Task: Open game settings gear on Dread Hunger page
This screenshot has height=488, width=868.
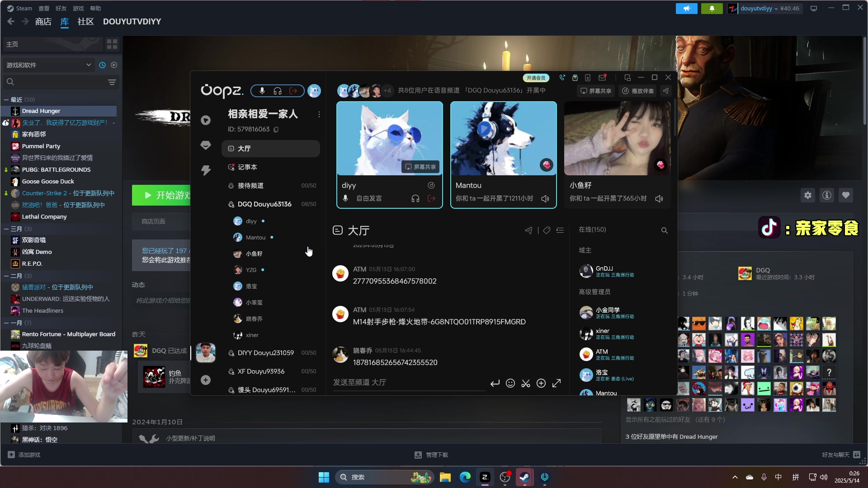Action: [808, 195]
